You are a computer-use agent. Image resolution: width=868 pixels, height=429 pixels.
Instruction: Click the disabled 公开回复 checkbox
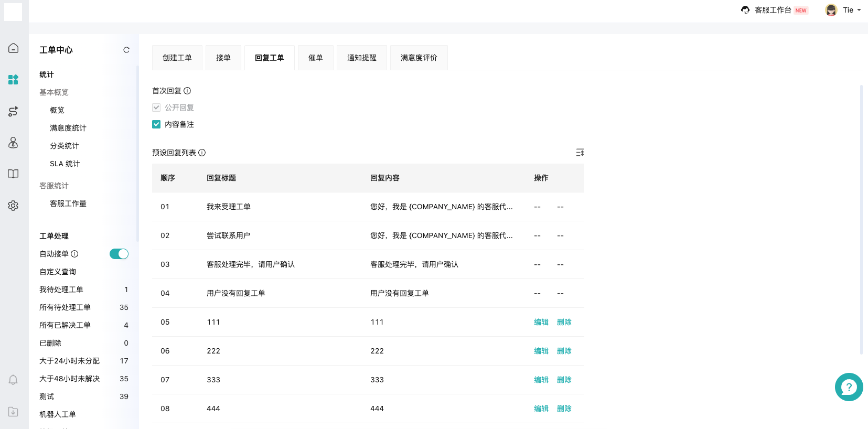156,108
